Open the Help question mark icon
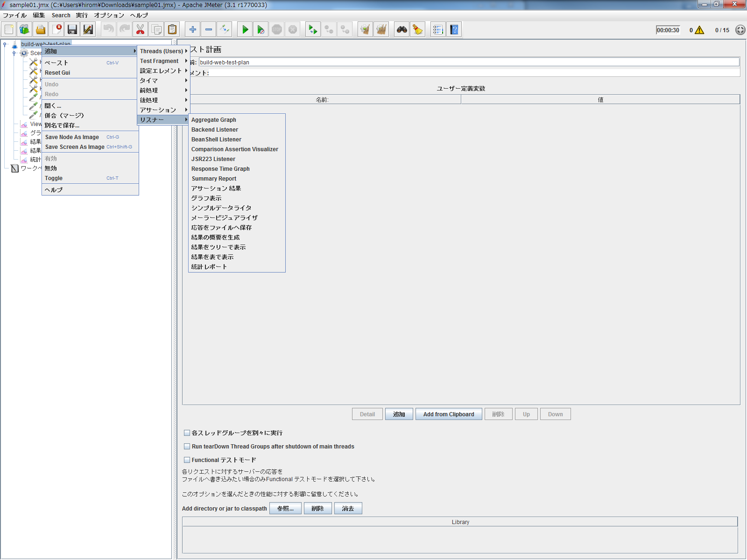Screen dimensions: 747x560 [454, 29]
